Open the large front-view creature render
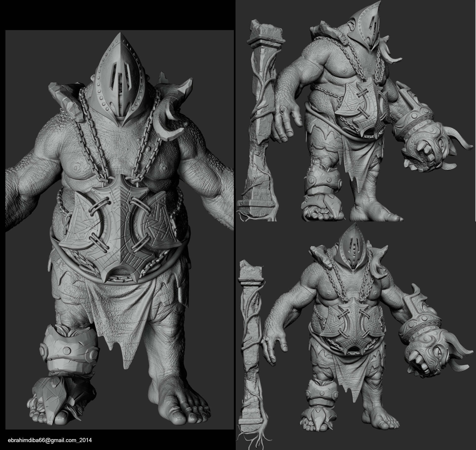The height and width of the screenshot is (450, 476). (x=120, y=230)
